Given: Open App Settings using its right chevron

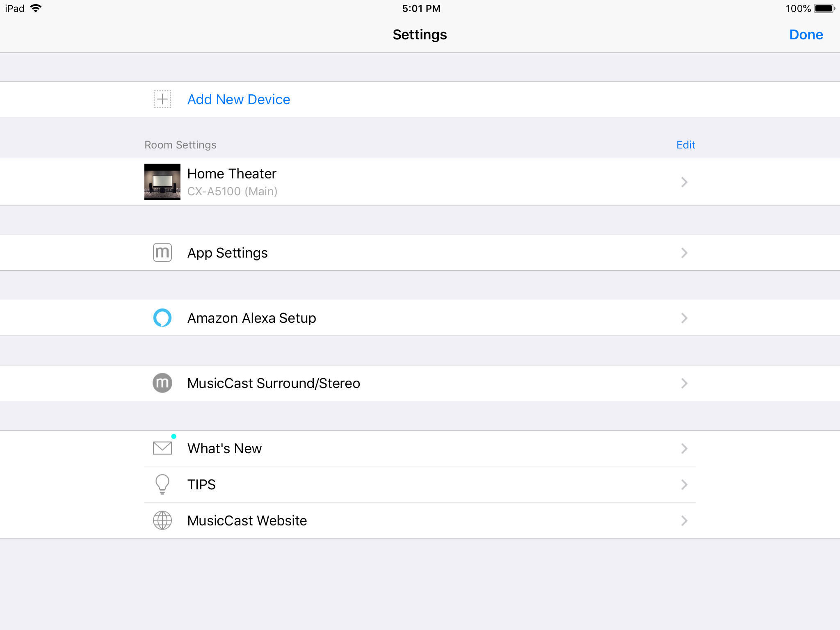Looking at the screenshot, I should 684,253.
